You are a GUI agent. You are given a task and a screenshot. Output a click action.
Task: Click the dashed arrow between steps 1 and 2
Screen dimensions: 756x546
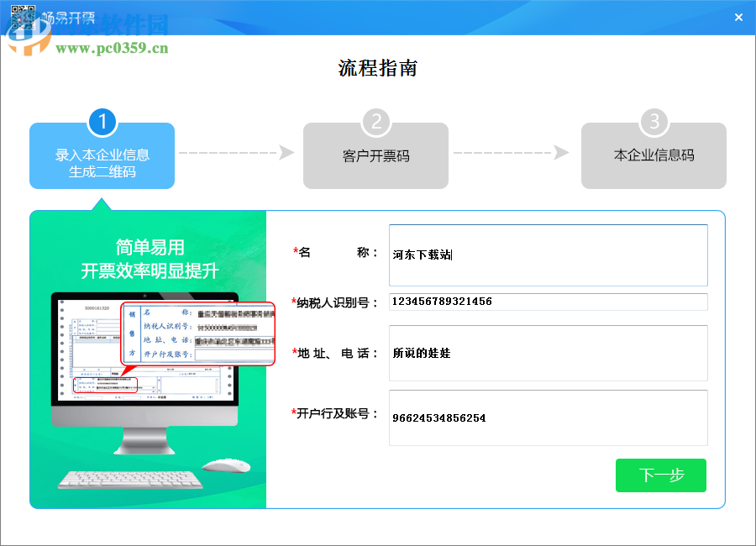pyautogui.click(x=238, y=155)
